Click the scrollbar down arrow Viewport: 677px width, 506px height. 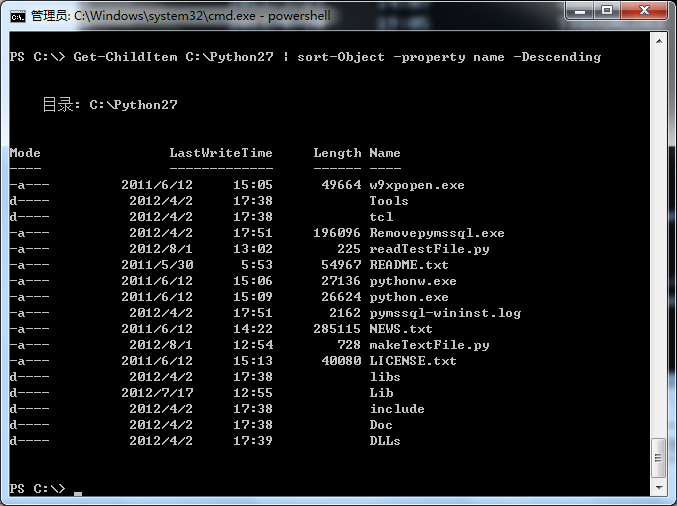(659, 488)
